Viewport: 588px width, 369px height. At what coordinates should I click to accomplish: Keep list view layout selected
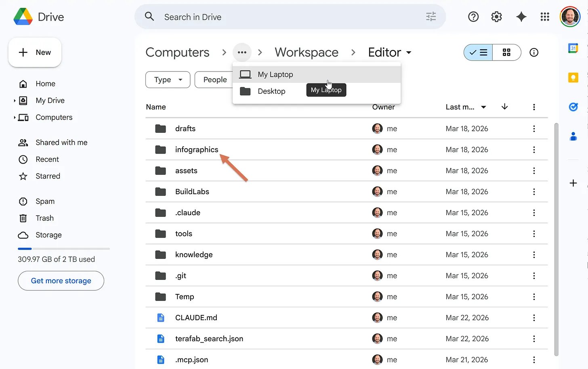coord(478,52)
